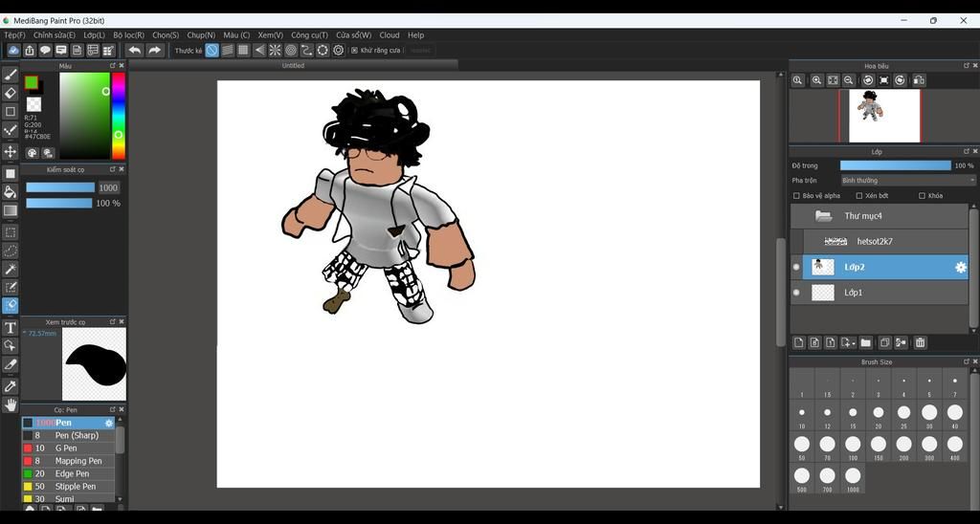Image resolution: width=980 pixels, height=524 pixels.
Task: Select the Brush tool in left toolbar
Action: click(10, 75)
